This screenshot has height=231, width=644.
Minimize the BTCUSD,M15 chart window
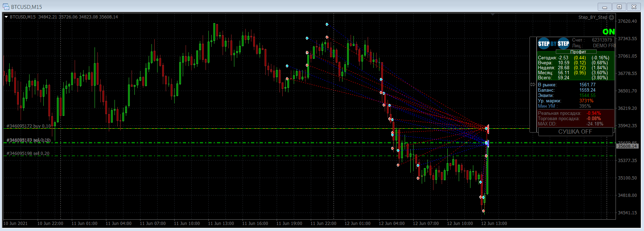[x=605, y=7]
